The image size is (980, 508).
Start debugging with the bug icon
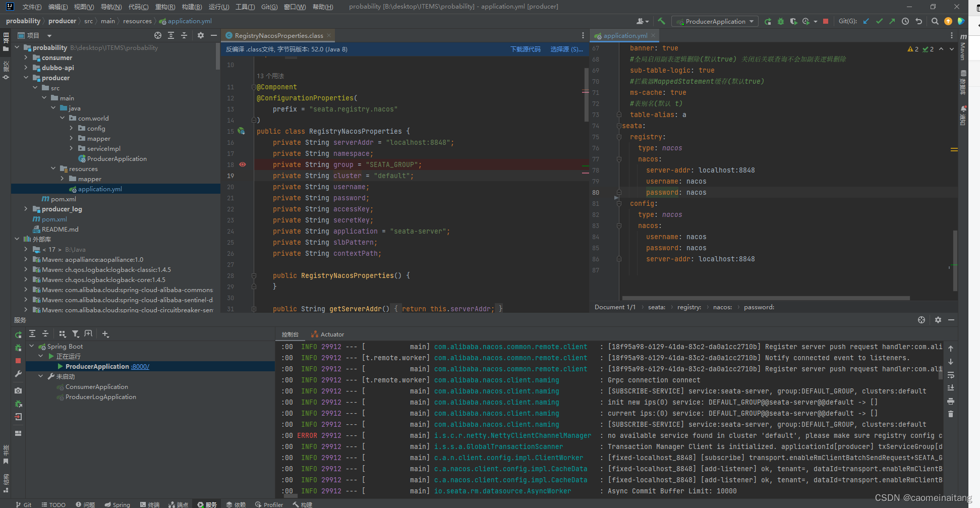780,21
